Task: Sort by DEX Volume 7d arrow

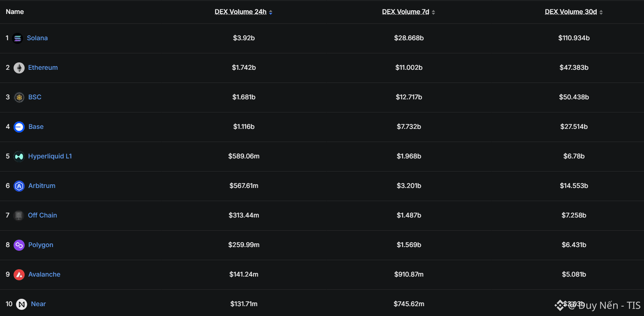Action: [433, 12]
